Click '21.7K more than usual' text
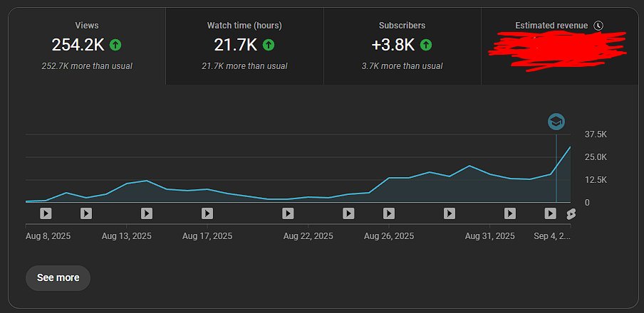The width and height of the screenshot is (644, 313). click(x=244, y=66)
